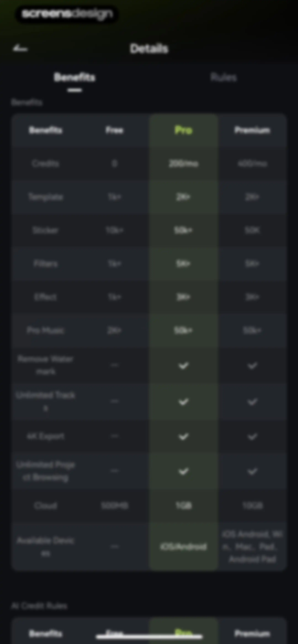The width and height of the screenshot is (298, 644).
Task: Click Pro checkmark for Unlimited Tracks
Action: 183,402
